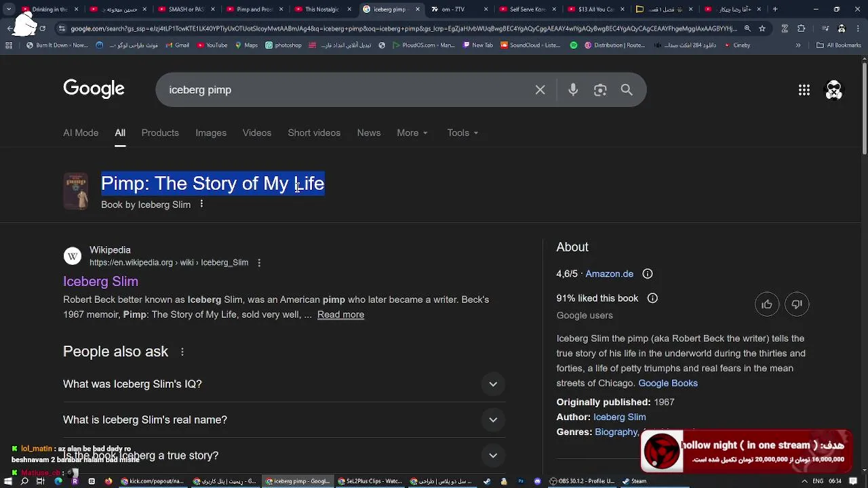Clear the search box with the X icon

tap(540, 89)
